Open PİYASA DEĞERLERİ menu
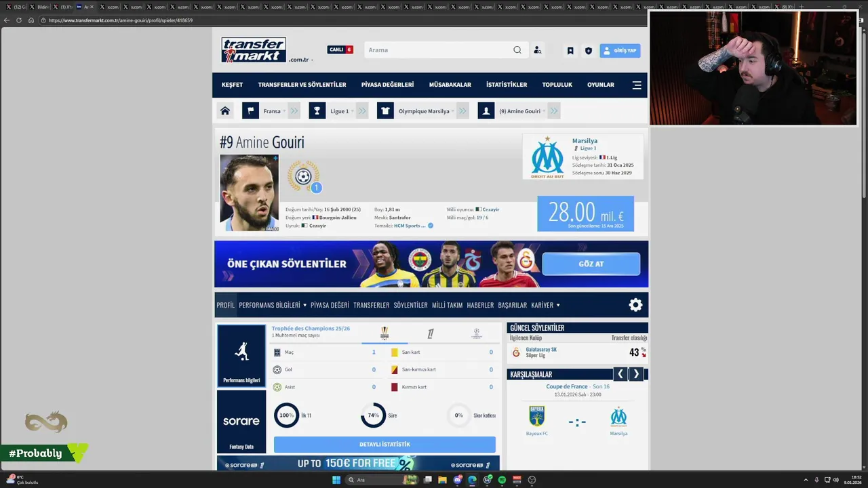This screenshot has height=488, width=868. (x=387, y=85)
